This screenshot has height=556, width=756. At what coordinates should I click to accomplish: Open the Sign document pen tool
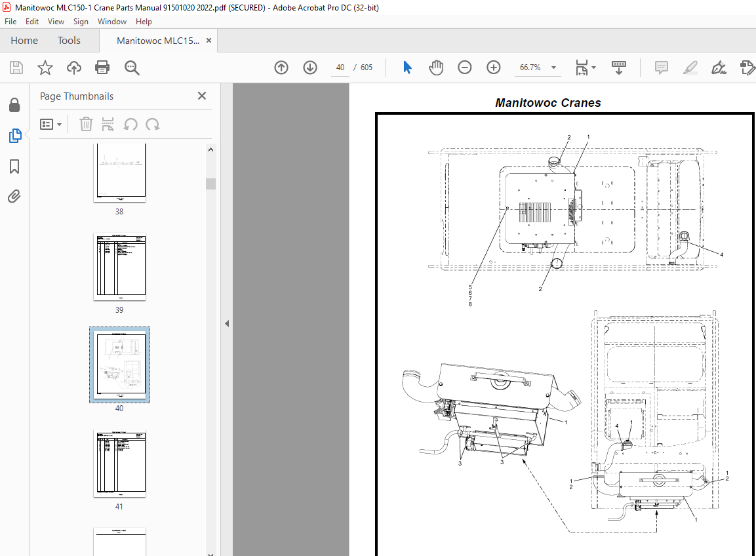tap(719, 68)
